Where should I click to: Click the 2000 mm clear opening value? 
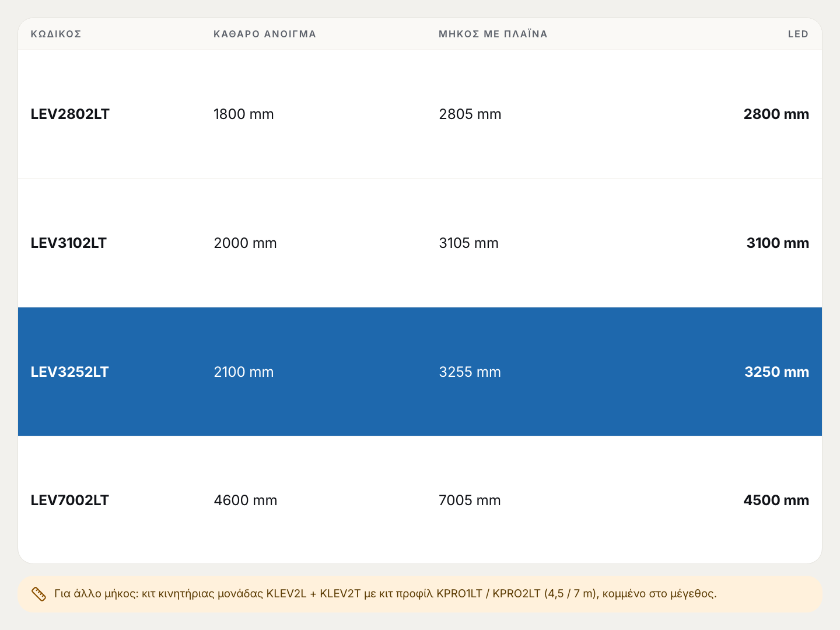click(x=245, y=243)
